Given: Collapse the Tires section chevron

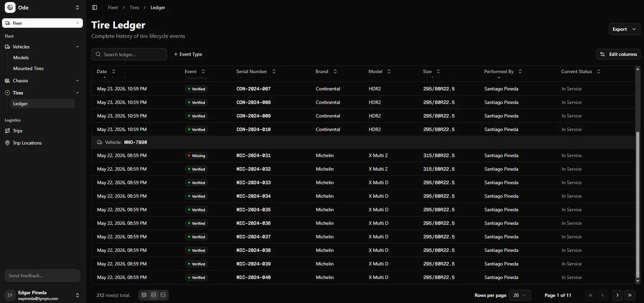Looking at the screenshot, I should click(77, 93).
